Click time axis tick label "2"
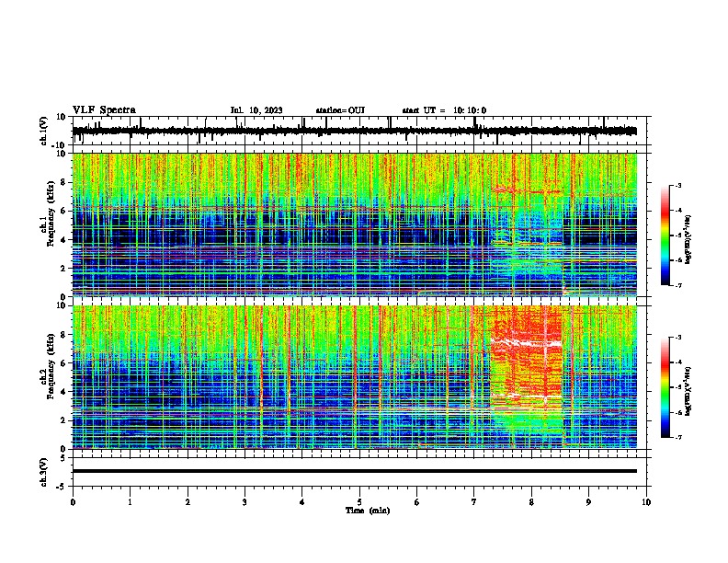Viewport: 728px width, 563px height. click(x=188, y=502)
